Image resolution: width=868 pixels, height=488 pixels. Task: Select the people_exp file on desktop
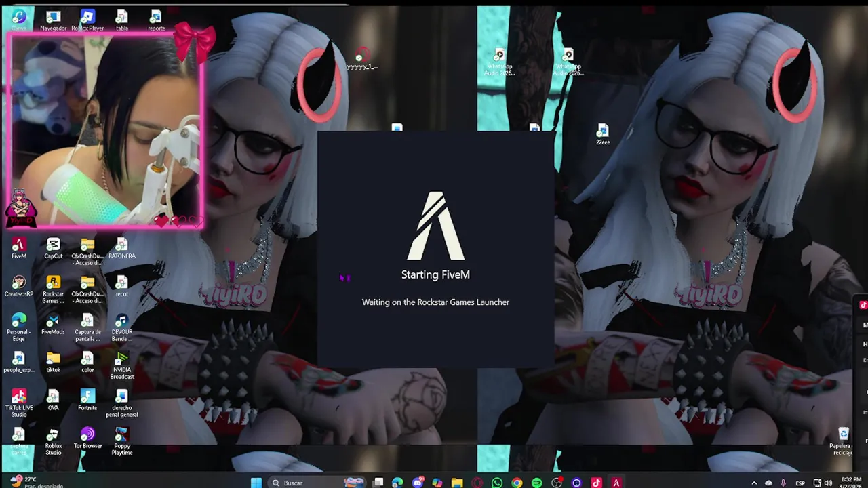19,362
